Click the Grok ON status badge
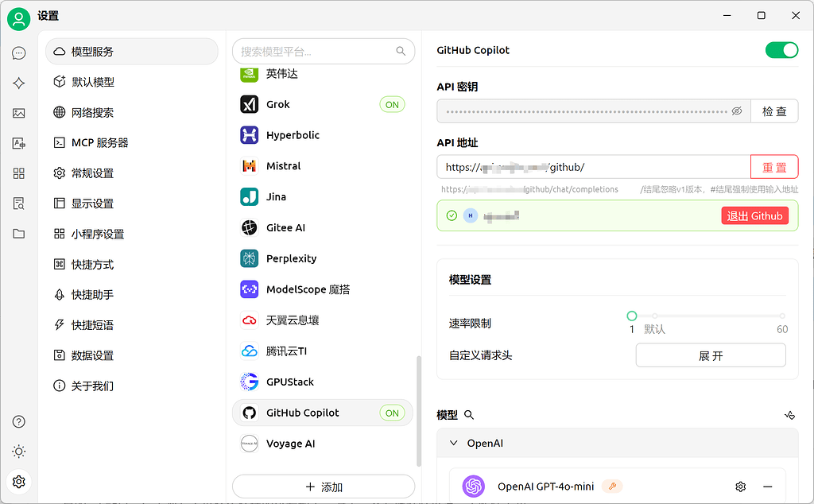This screenshot has width=814, height=504. tap(392, 104)
